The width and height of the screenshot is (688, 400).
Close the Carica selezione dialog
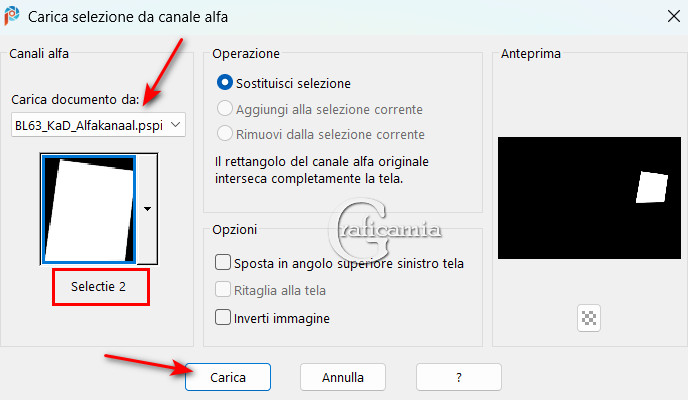674,17
